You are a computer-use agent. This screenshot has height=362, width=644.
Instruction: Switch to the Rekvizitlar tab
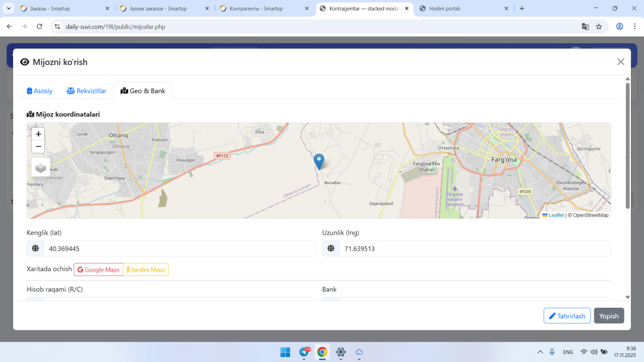(87, 91)
